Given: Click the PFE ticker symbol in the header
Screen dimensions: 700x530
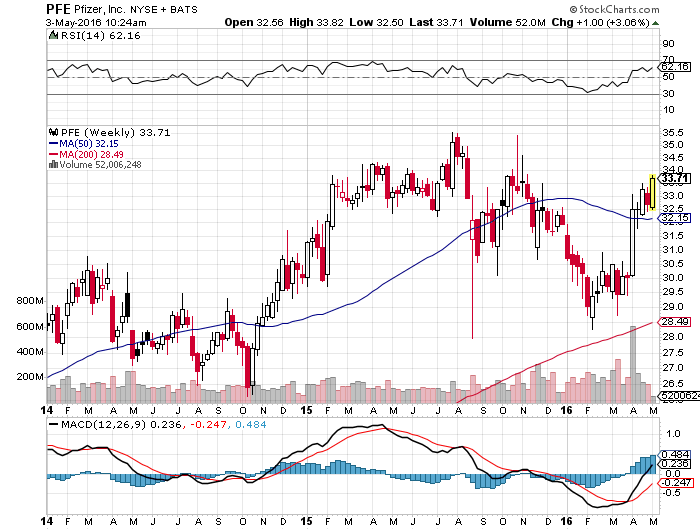Looking at the screenshot, I should 58,9.
